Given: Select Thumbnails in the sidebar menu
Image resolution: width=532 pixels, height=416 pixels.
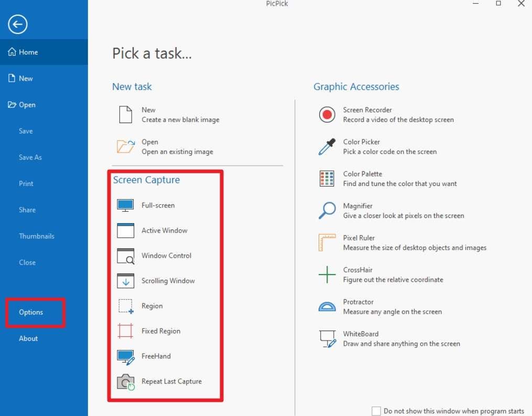Looking at the screenshot, I should click(44, 236).
